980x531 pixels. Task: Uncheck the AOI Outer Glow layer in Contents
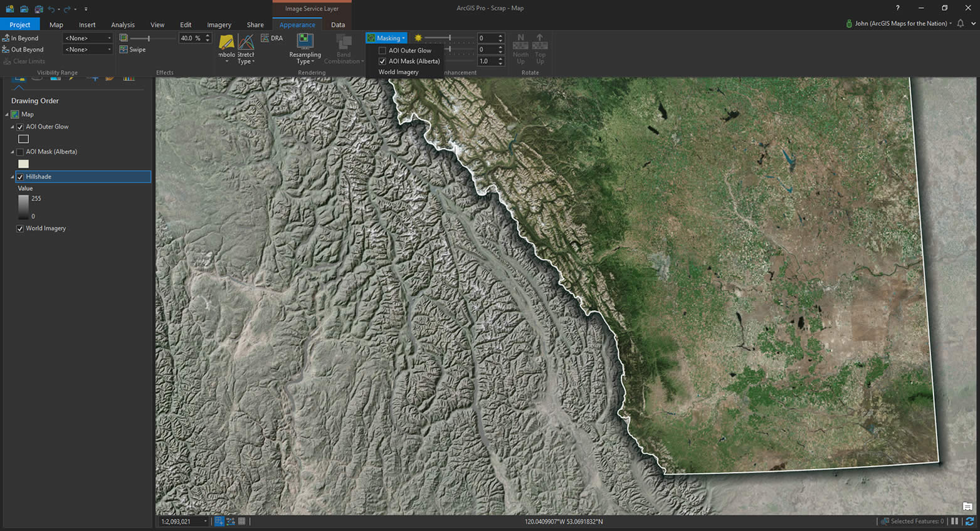(20, 127)
